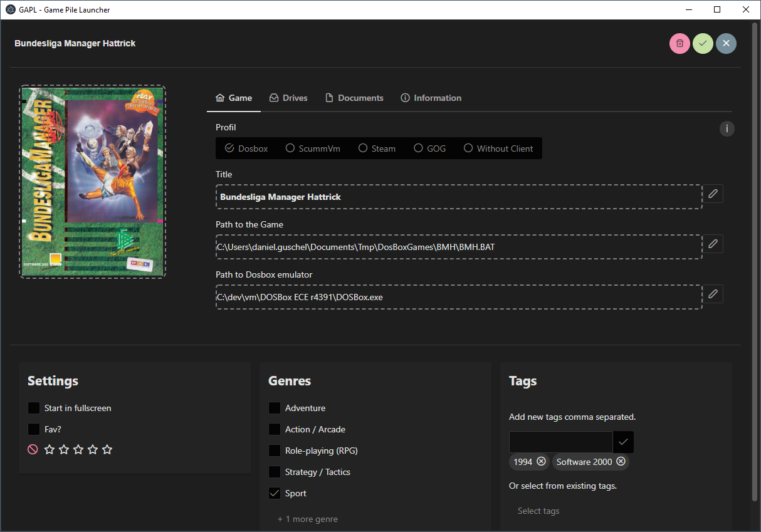
Task: Open the Information tab
Action: point(431,98)
